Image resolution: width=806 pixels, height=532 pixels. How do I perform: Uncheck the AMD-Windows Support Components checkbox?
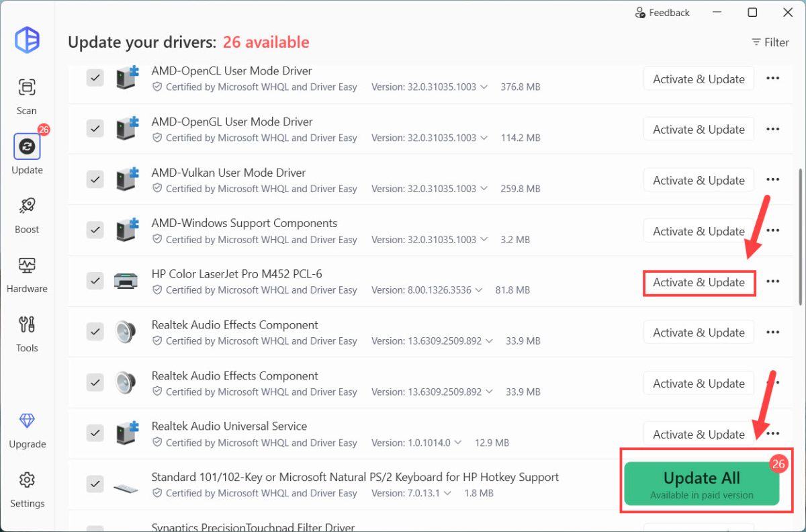pyautogui.click(x=95, y=230)
